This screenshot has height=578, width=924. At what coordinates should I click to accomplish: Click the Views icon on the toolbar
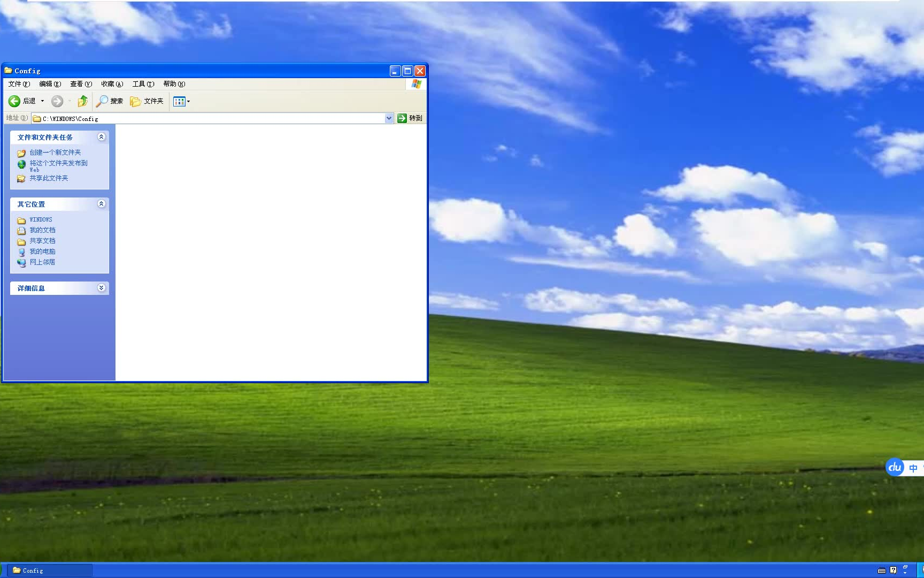(180, 101)
